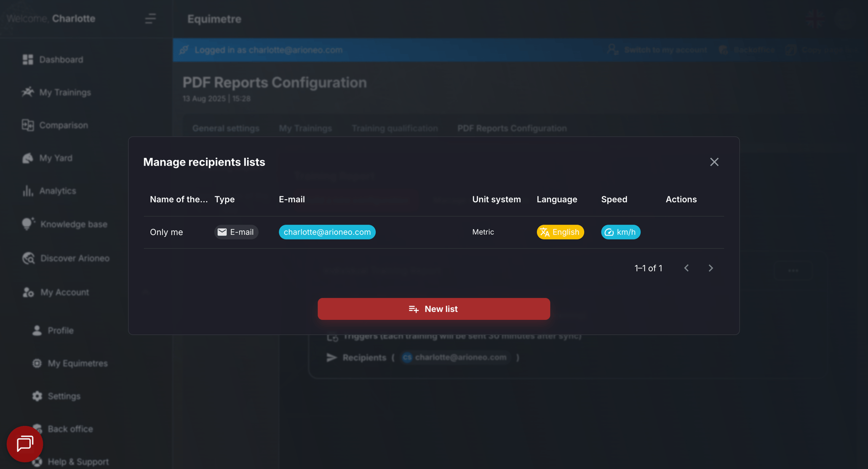Viewport: 868px width, 469px height.
Task: Open the red chat bubble widget
Action: pos(24,444)
